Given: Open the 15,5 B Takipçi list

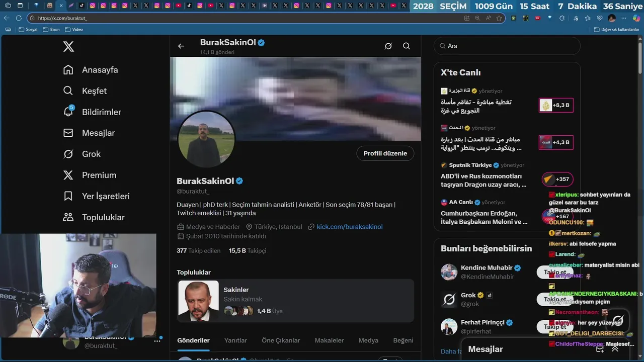Looking at the screenshot, I should (248, 250).
